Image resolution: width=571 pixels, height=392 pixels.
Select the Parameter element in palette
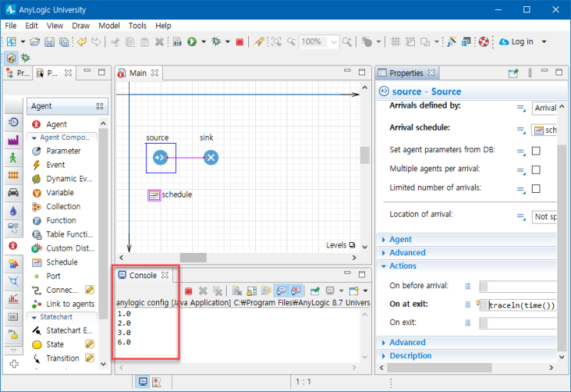click(x=63, y=151)
